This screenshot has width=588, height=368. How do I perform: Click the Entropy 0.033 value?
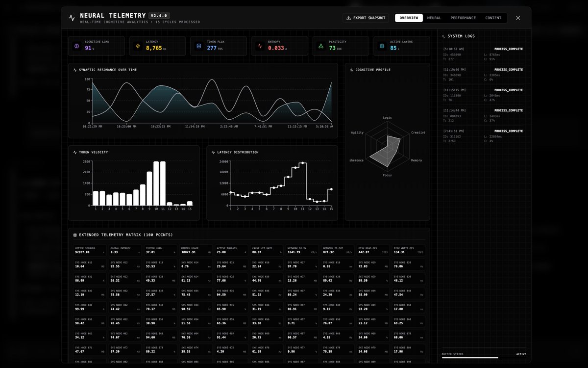(x=276, y=48)
